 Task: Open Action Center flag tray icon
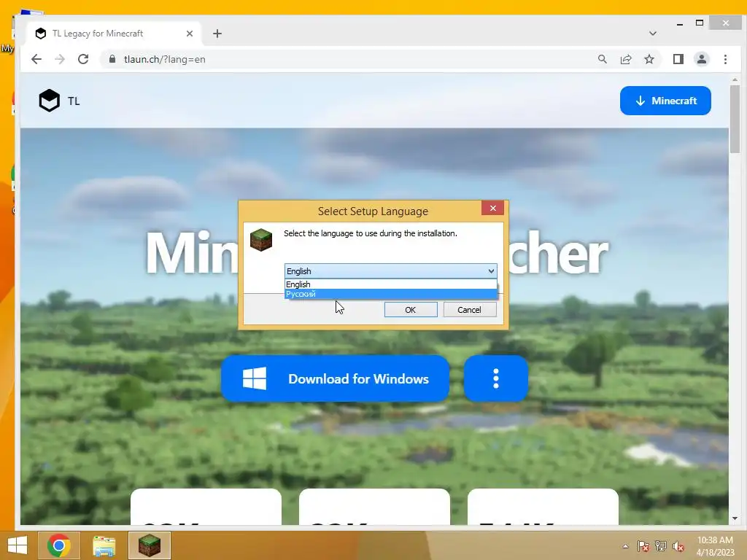point(643,546)
